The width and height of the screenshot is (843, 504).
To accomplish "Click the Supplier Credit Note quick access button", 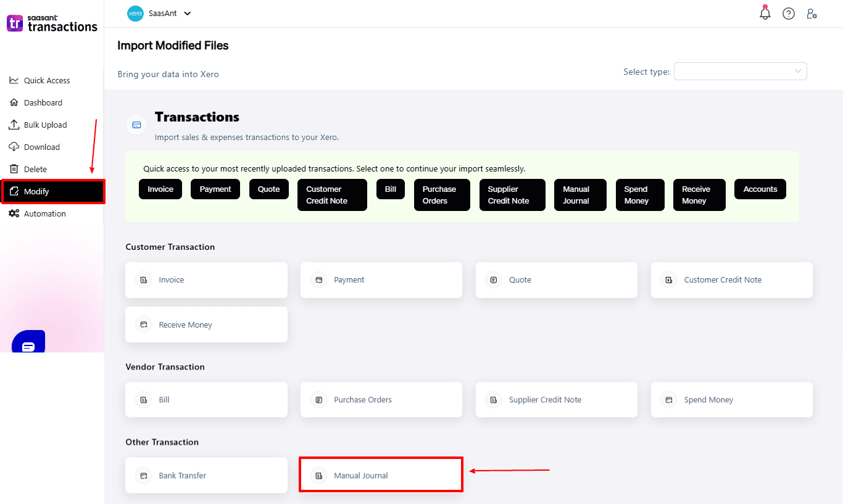I will 512,195.
